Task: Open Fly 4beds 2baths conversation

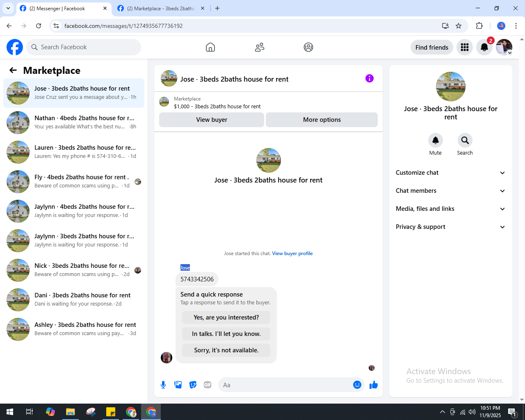Action: click(74, 181)
